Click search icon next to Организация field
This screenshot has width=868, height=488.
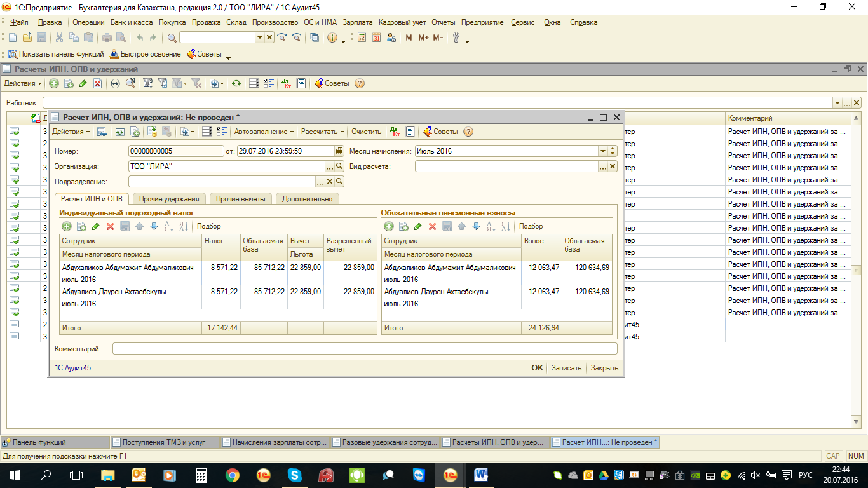339,166
